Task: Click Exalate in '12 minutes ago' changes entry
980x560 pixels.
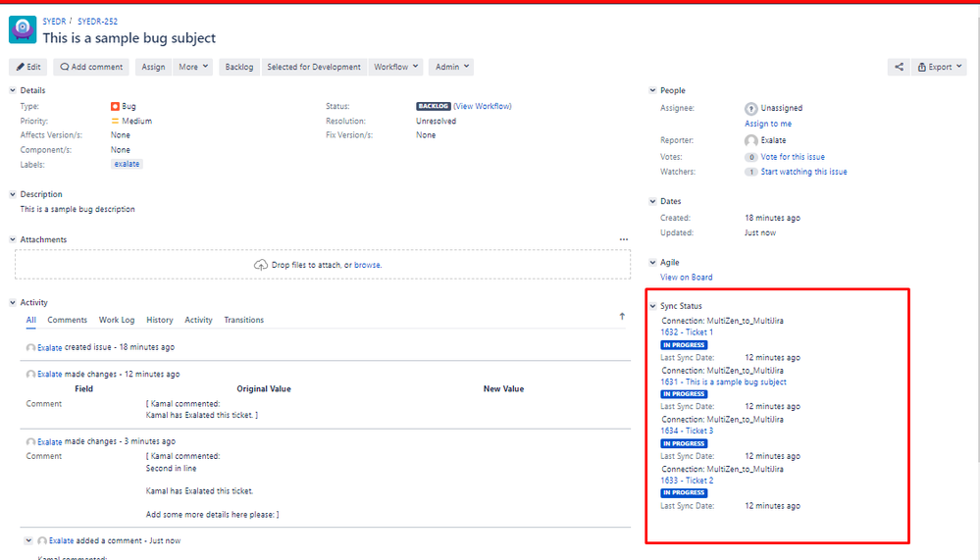Action: [50, 375]
